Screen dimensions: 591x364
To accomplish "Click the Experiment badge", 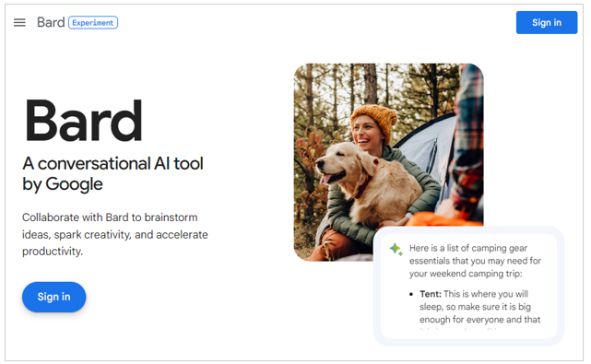I will (93, 23).
